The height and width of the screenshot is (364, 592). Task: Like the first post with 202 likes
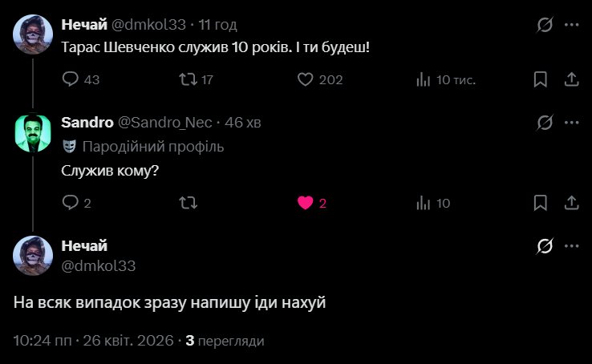(305, 79)
